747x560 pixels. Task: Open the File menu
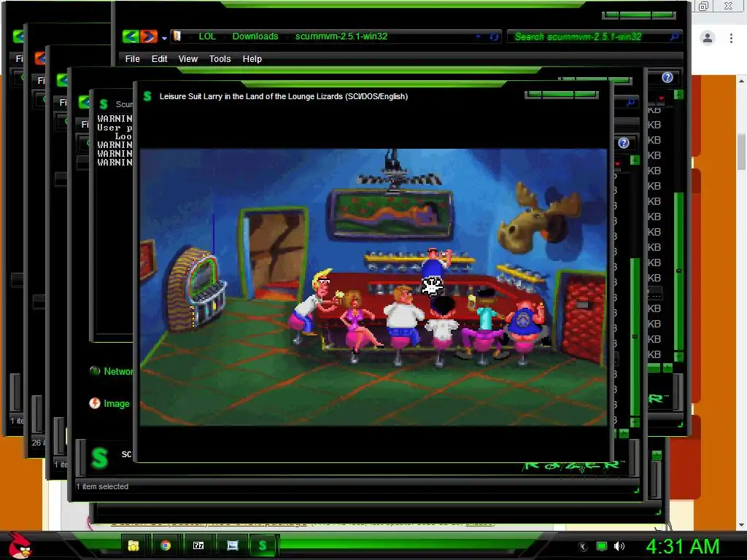point(133,58)
